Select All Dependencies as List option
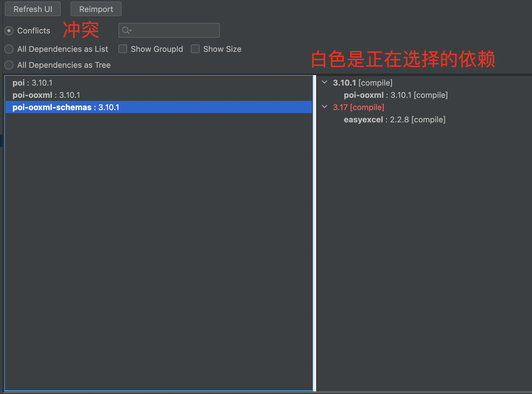 pyautogui.click(x=9, y=49)
